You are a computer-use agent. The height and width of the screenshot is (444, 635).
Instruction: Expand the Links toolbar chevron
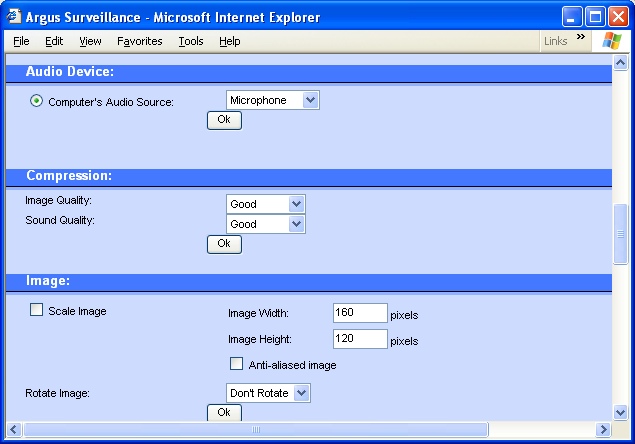[581, 37]
